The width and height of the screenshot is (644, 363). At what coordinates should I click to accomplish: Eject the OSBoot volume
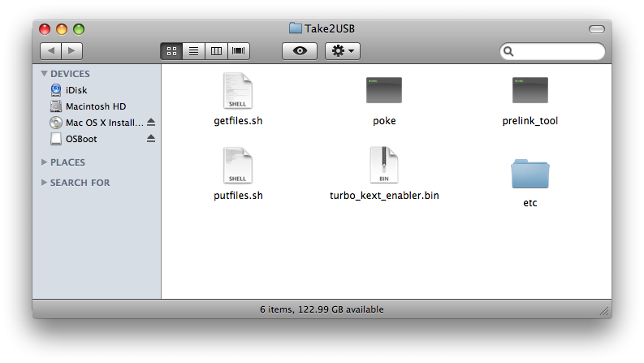151,138
